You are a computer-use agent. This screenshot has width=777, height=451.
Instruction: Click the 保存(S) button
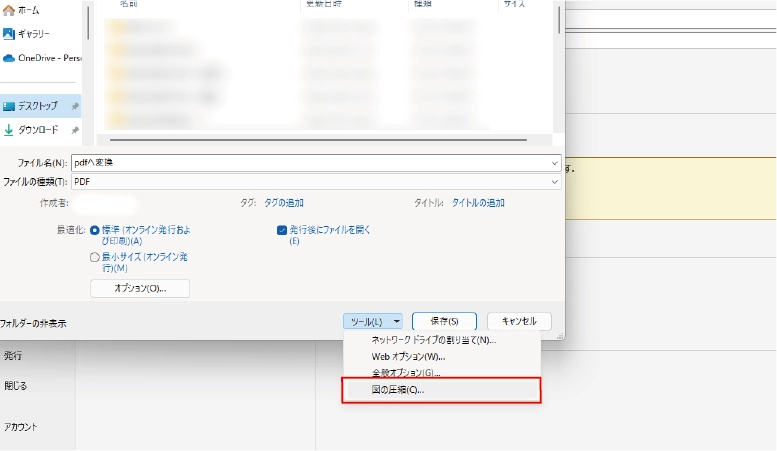(444, 321)
